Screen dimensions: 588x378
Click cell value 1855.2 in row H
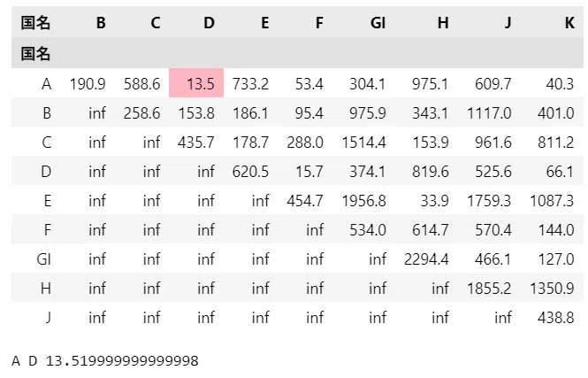[x=489, y=289]
